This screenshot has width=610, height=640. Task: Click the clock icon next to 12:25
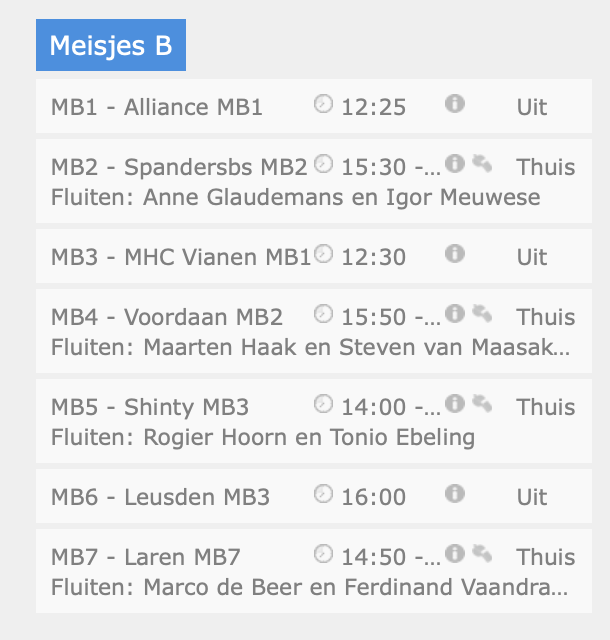click(323, 104)
